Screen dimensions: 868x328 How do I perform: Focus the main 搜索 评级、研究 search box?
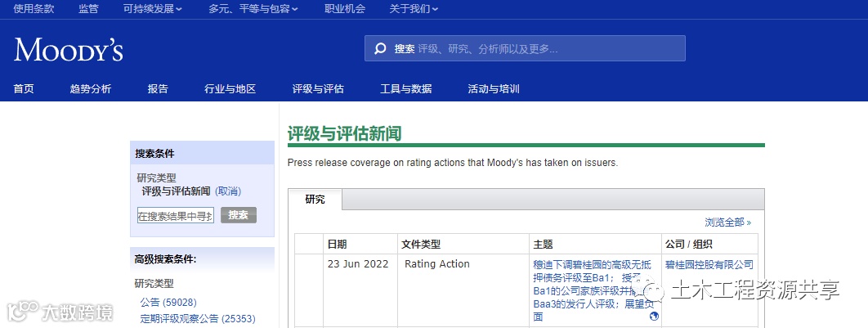pyautogui.click(x=525, y=49)
